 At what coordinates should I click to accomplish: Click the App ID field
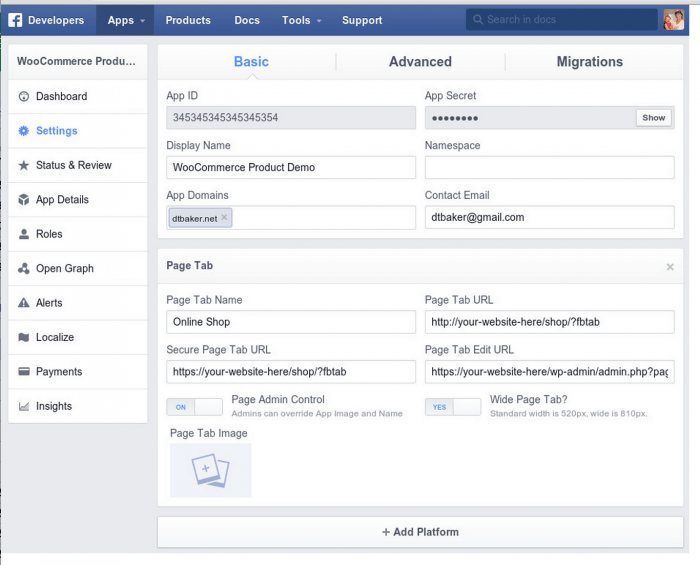pyautogui.click(x=291, y=118)
